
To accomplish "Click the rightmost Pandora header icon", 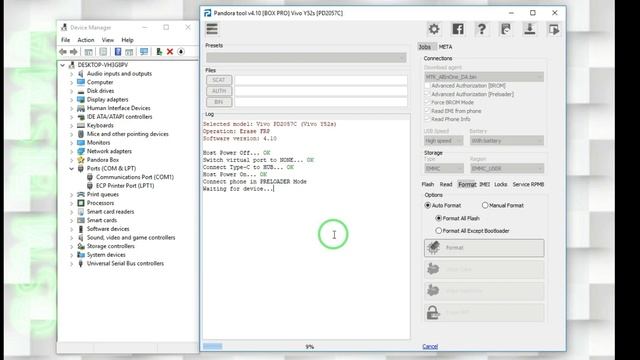I will (554, 29).
